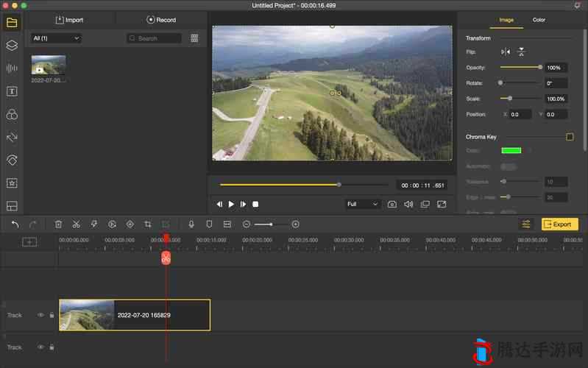Add a keyframe with diamond icon
Screen dimensions: 588x368
click(130, 224)
